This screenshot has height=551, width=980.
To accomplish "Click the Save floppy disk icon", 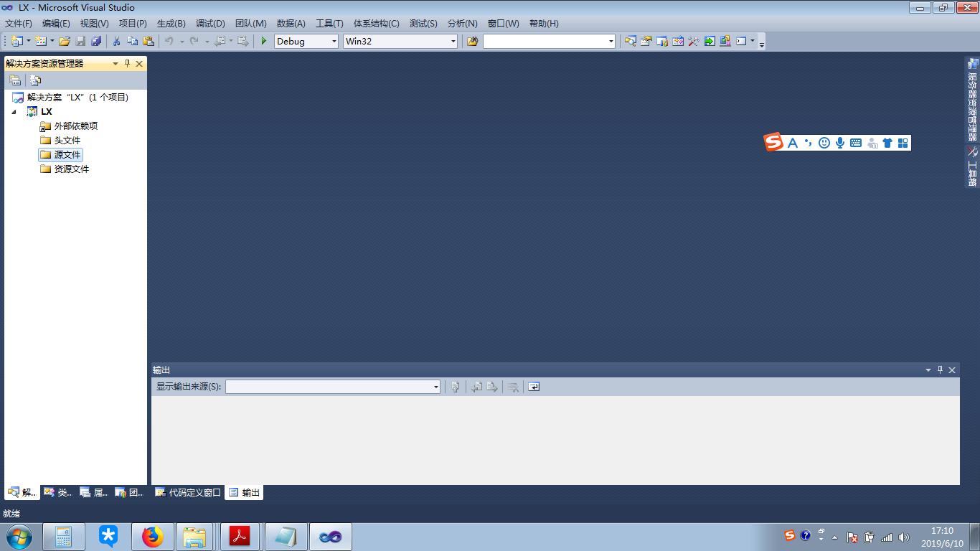I will (x=80, y=41).
